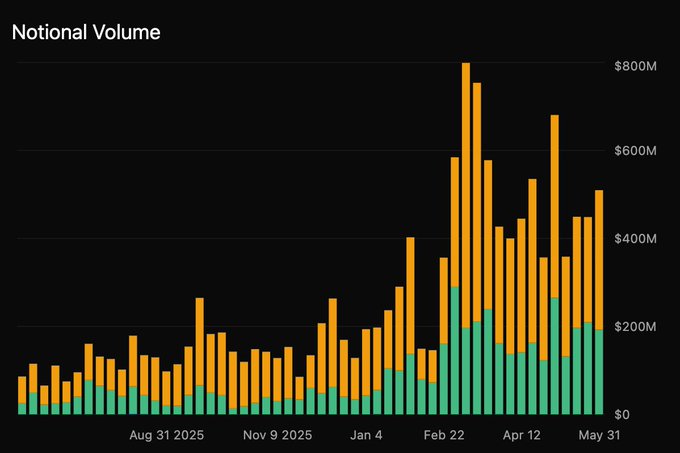Click the tallest bar reaching $800M
Viewport: 680px width, 453px height.
(466, 238)
